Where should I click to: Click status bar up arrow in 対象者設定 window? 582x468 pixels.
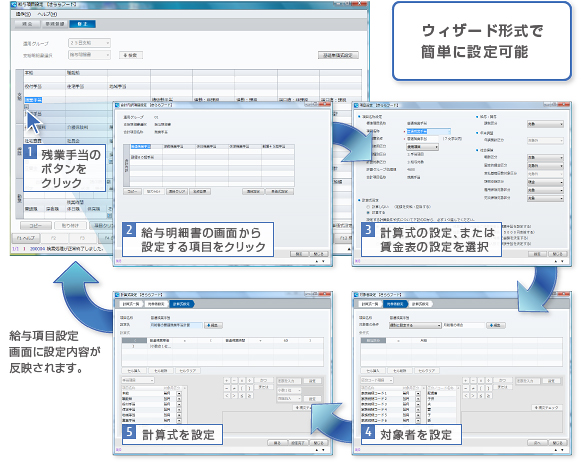(x=556, y=450)
